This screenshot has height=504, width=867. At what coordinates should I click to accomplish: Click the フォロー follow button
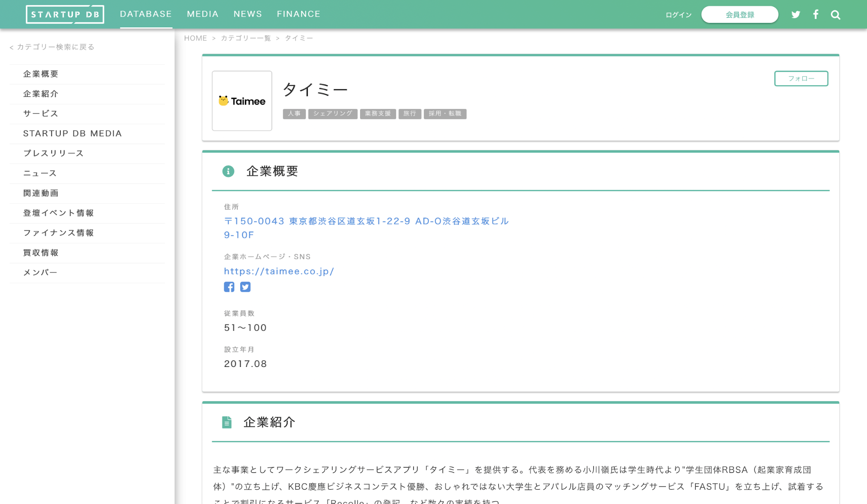coord(801,79)
